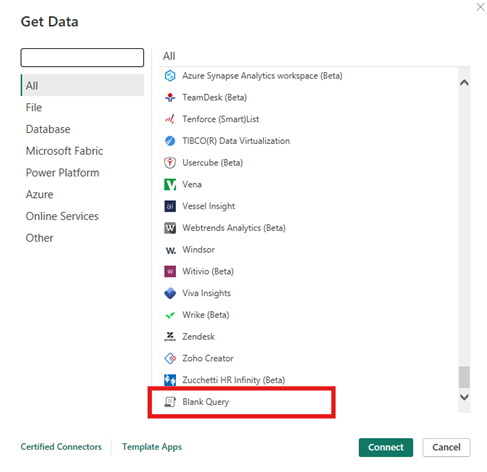Click the Tenforce (Smart)List icon
Screen dimensions: 487x472
(x=170, y=119)
